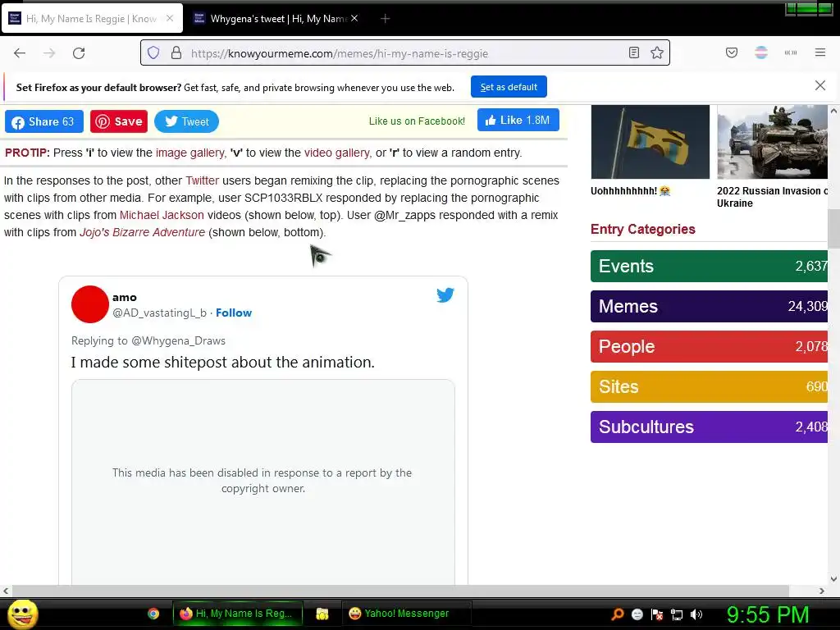Go back to the previous page

(20, 53)
